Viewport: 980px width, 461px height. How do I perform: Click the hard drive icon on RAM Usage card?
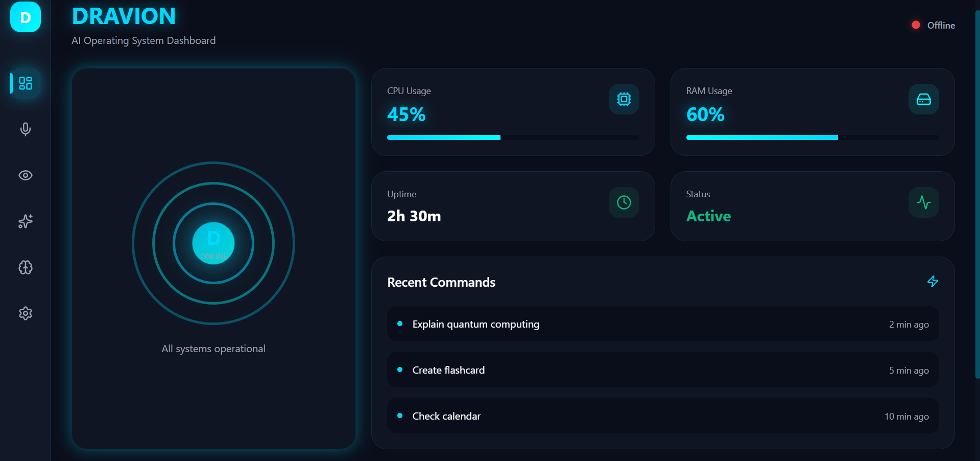pos(923,99)
